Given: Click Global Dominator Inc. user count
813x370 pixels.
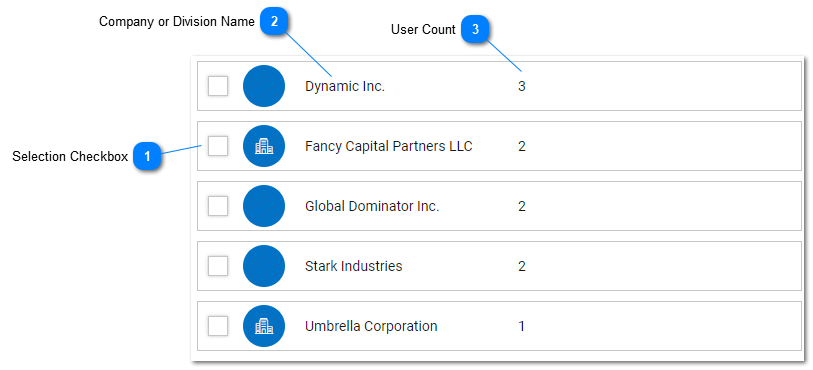Looking at the screenshot, I should tap(522, 207).
